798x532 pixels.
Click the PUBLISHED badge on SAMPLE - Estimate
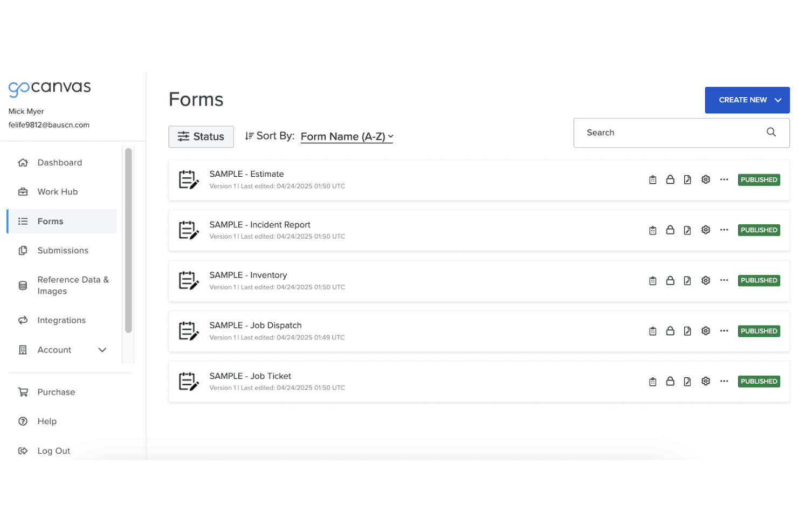759,179
